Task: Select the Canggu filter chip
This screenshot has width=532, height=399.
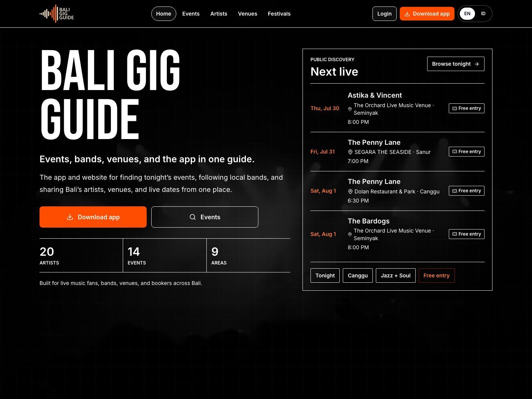Action: tap(358, 275)
